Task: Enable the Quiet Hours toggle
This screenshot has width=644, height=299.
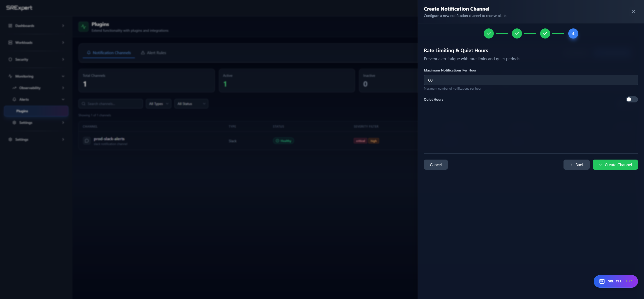Action: click(631, 99)
